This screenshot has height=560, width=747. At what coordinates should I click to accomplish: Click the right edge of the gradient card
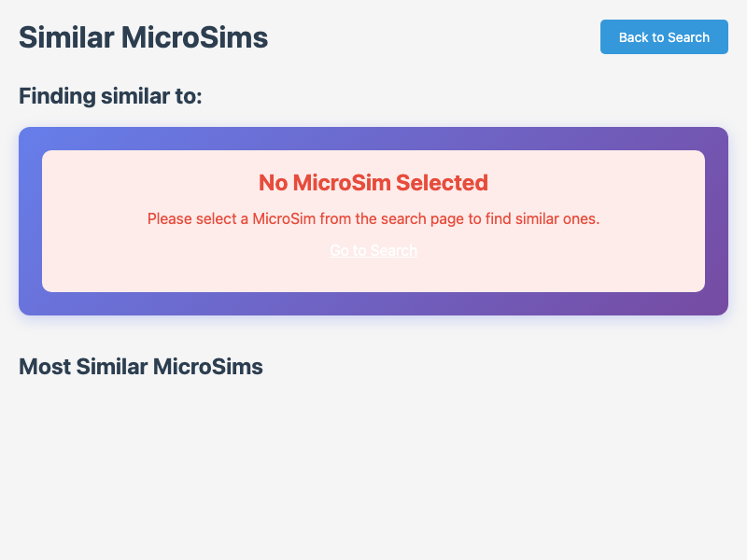(717, 221)
